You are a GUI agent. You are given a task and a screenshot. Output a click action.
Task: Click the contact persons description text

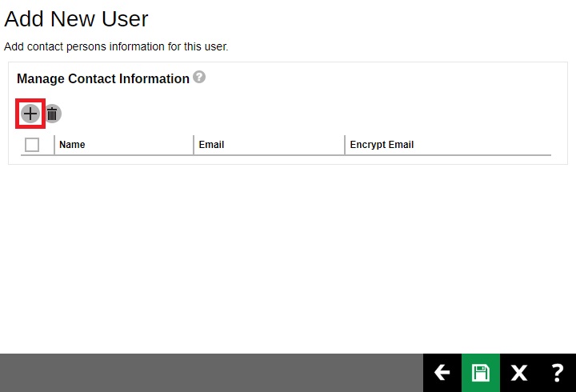click(116, 46)
